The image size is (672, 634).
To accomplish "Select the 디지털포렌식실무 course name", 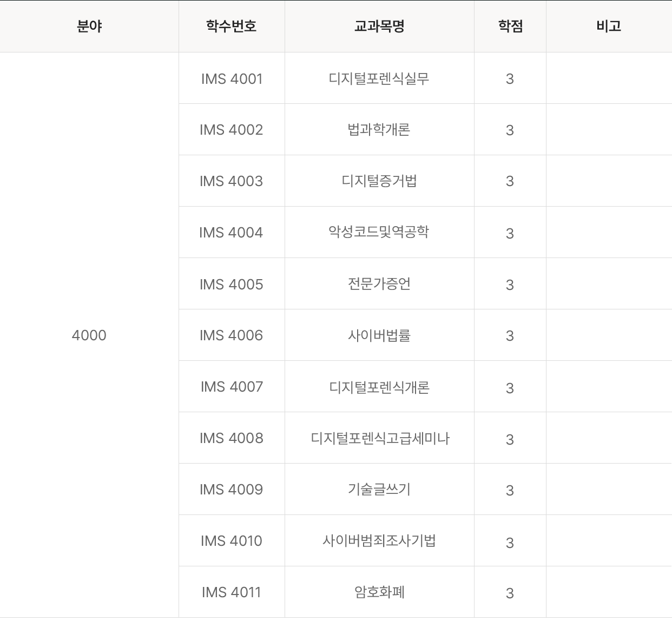I will (x=379, y=79).
